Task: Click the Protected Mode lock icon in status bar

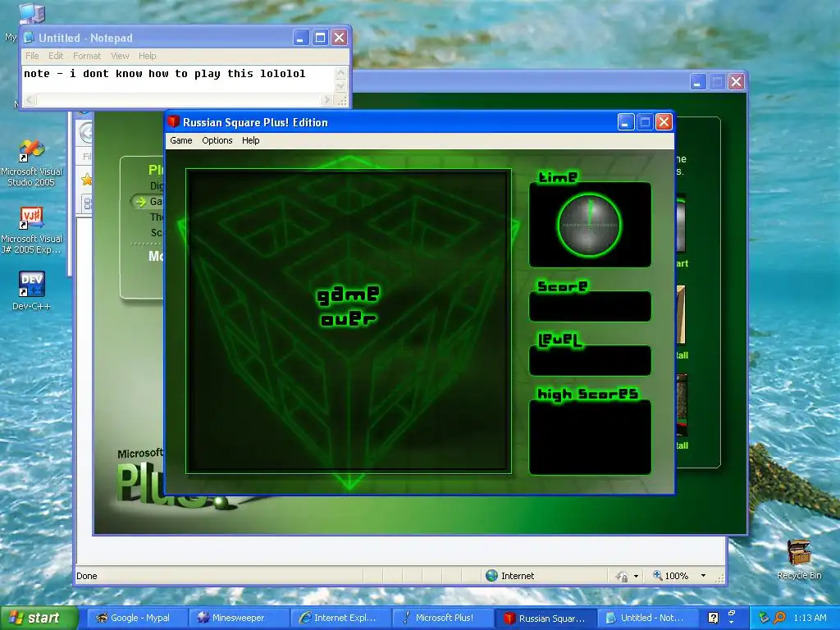Action: tap(622, 576)
